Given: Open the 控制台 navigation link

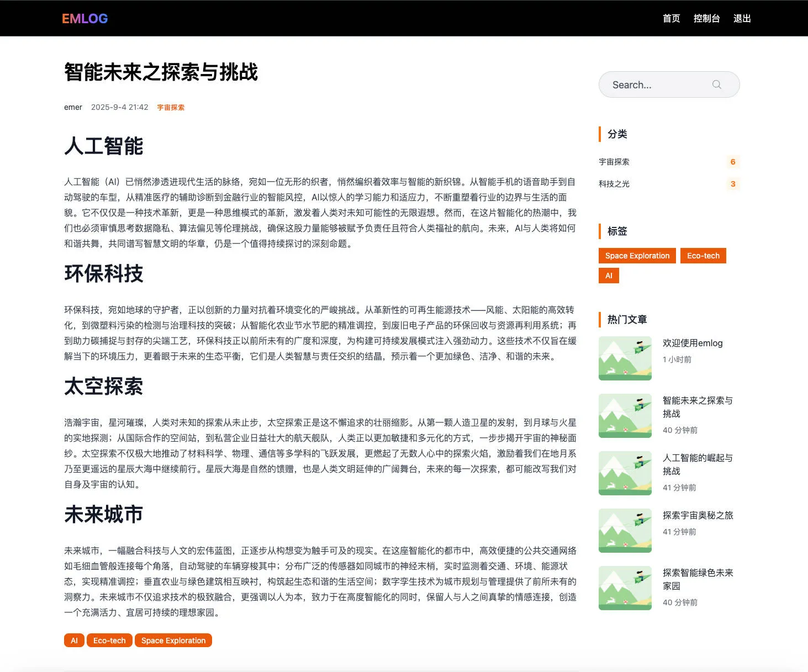Looking at the screenshot, I should [707, 18].
